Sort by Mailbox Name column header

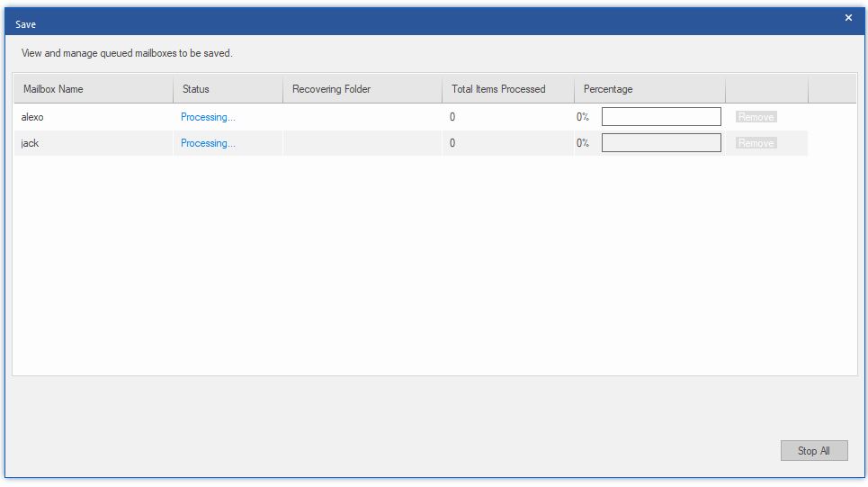tap(53, 89)
